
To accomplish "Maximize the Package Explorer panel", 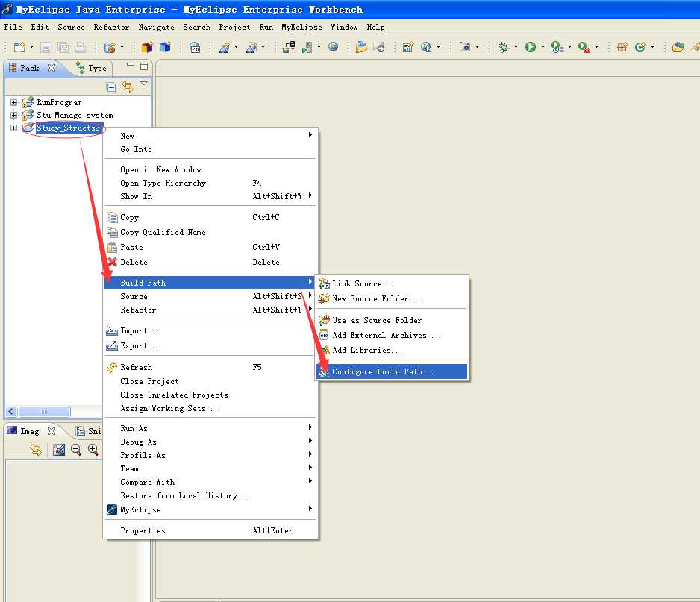I will 144,66.
